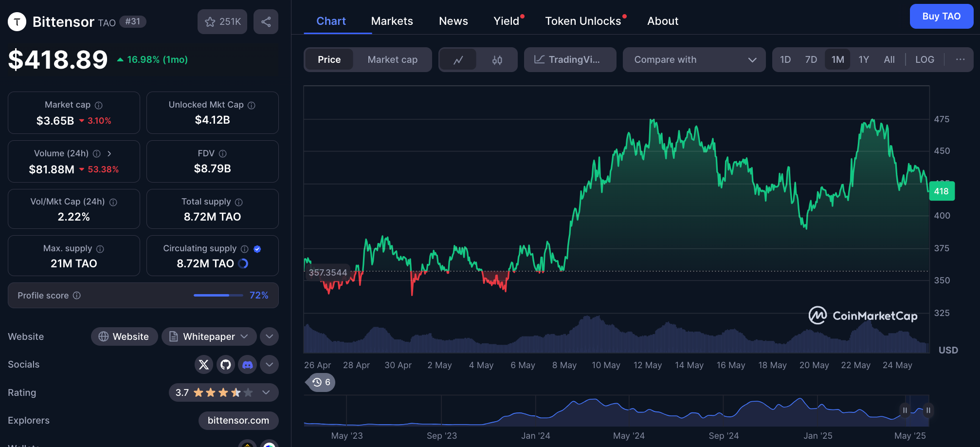
Task: Click the 21M TAO max supply value
Action: 74,263
